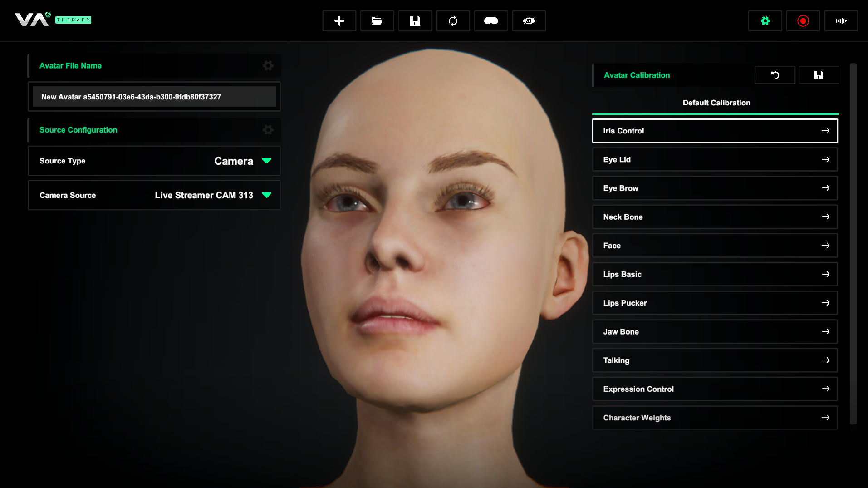This screenshot has height=488, width=868.
Task: Open the Lips Pucker calibration item
Action: [715, 303]
